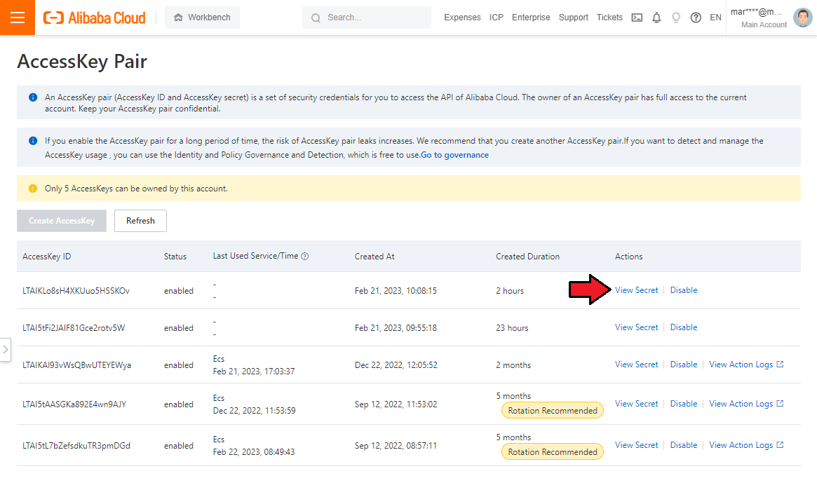Click the Alibaba Cloud logo
This screenshot has width=817, height=504.
click(94, 18)
